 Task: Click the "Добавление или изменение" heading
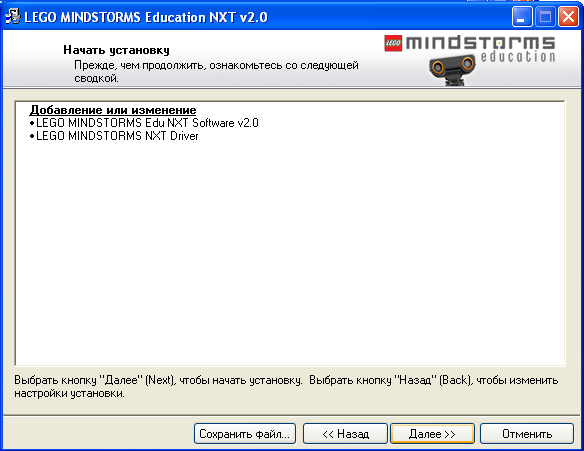113,110
